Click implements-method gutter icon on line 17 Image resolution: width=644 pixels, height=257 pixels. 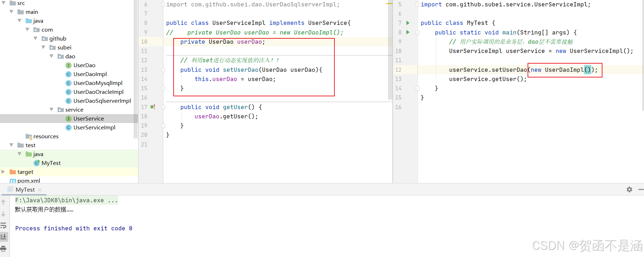coord(153,107)
